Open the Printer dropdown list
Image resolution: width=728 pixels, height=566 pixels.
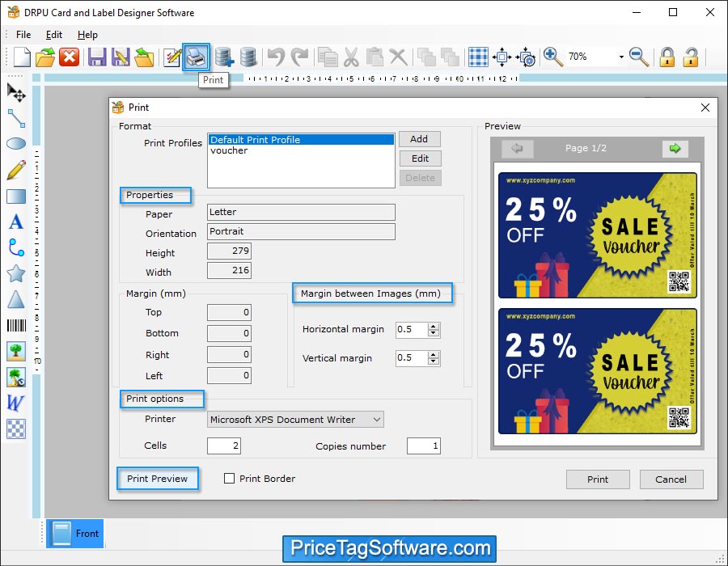tap(376, 419)
